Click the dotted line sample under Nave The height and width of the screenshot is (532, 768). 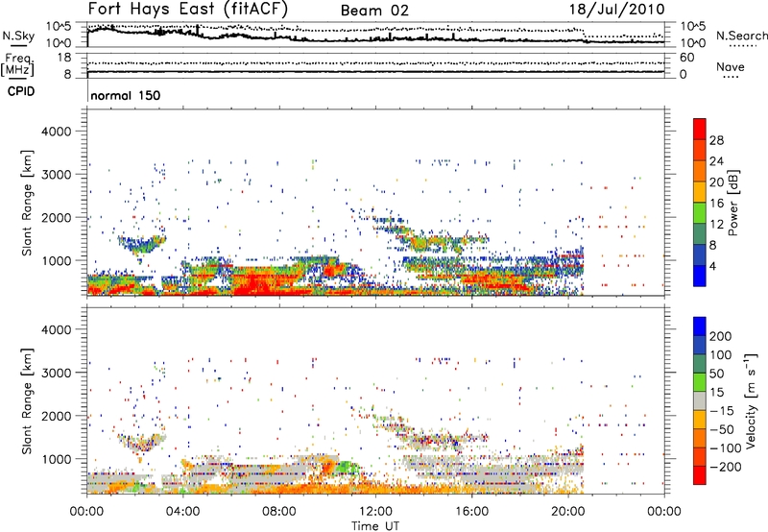[731, 78]
